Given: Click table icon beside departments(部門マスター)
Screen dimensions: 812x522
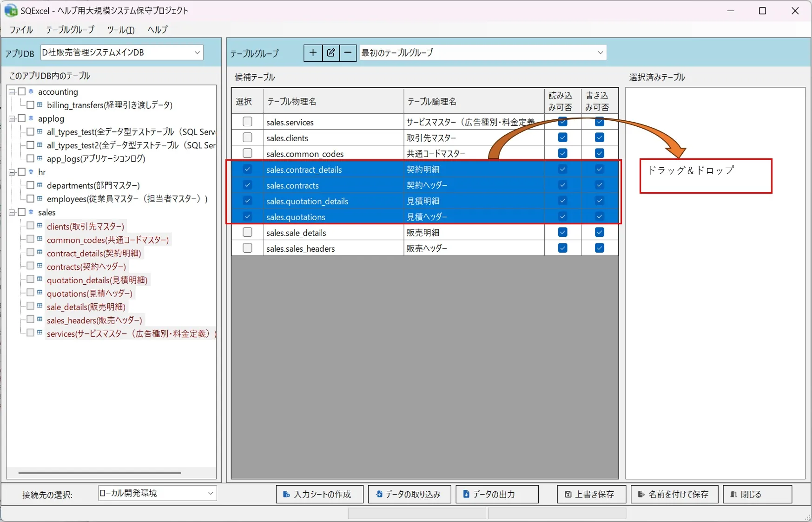Looking at the screenshot, I should [40, 185].
